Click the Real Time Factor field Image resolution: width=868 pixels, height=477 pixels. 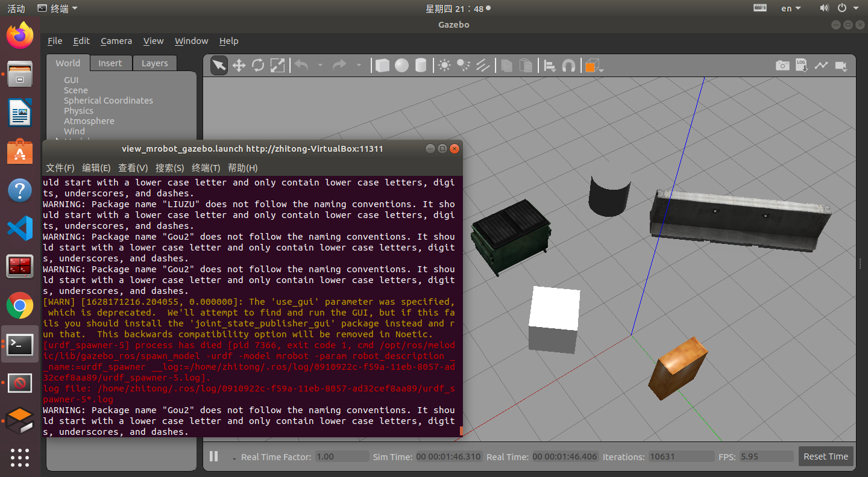click(x=342, y=457)
